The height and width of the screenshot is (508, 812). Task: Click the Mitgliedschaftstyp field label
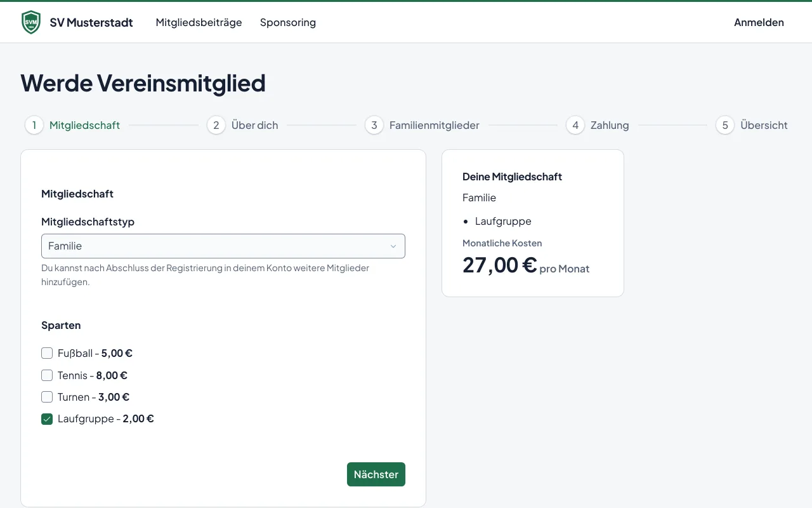88,222
